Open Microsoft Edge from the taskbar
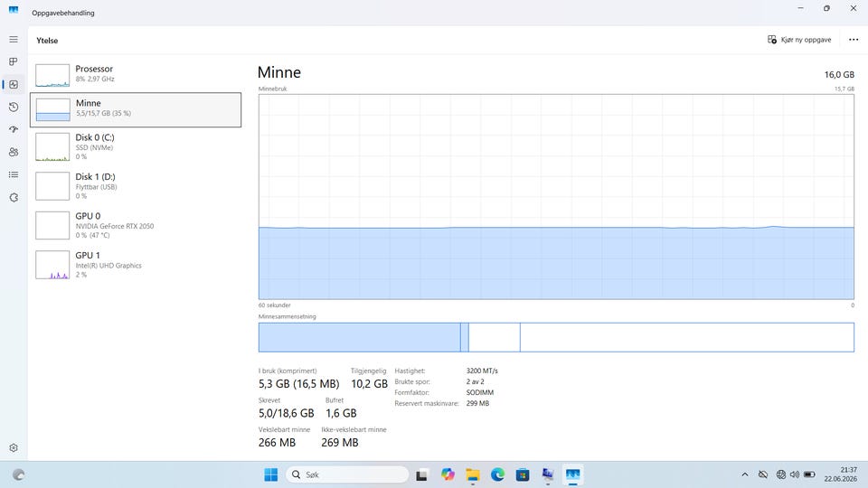The width and height of the screenshot is (868, 488). point(497,474)
